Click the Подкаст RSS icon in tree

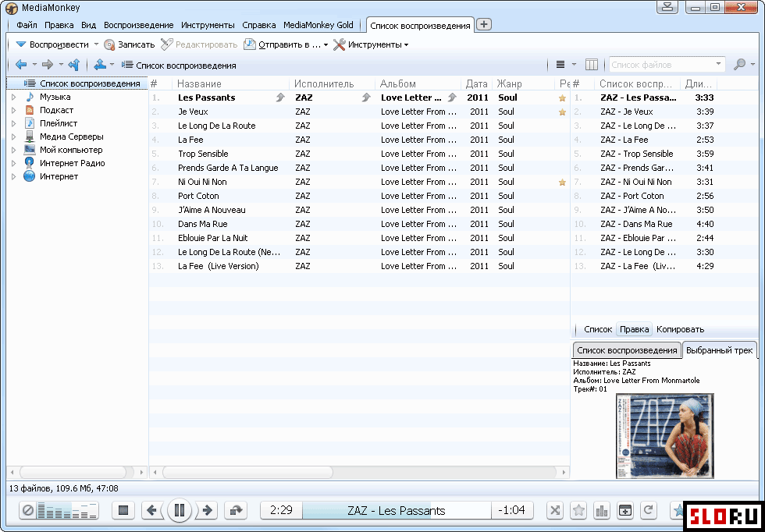pyautogui.click(x=30, y=110)
